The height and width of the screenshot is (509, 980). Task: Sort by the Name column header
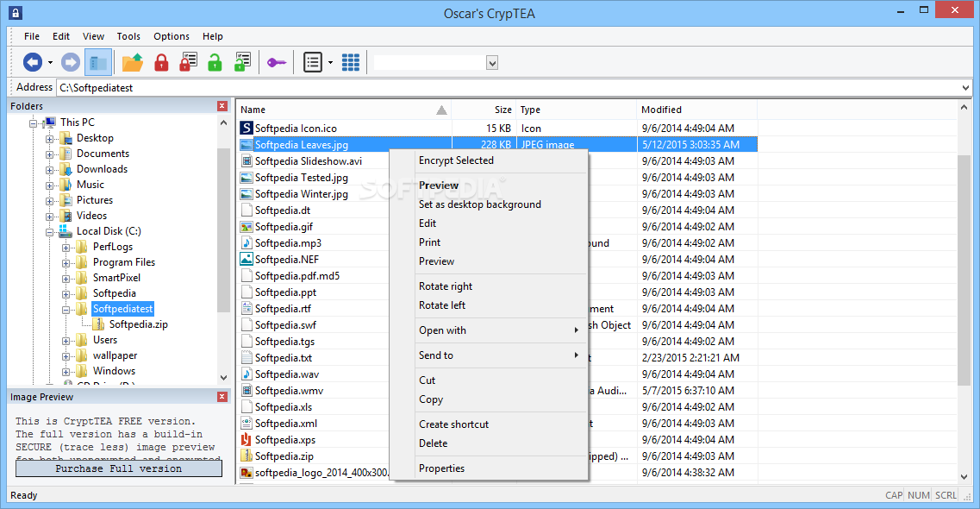(345, 110)
